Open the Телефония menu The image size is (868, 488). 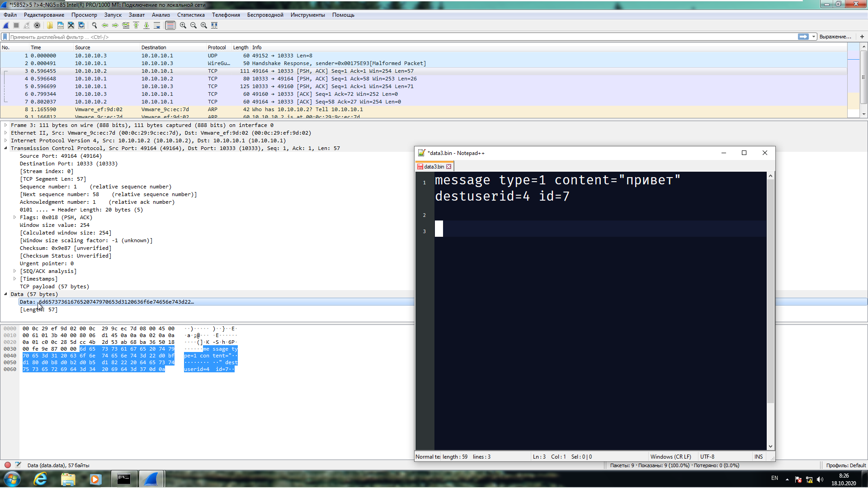click(x=226, y=15)
